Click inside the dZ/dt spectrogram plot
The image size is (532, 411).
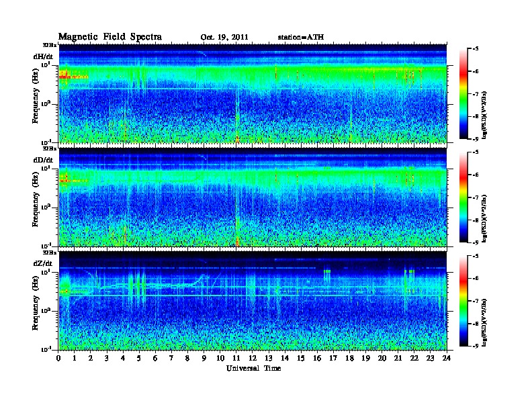(253, 301)
